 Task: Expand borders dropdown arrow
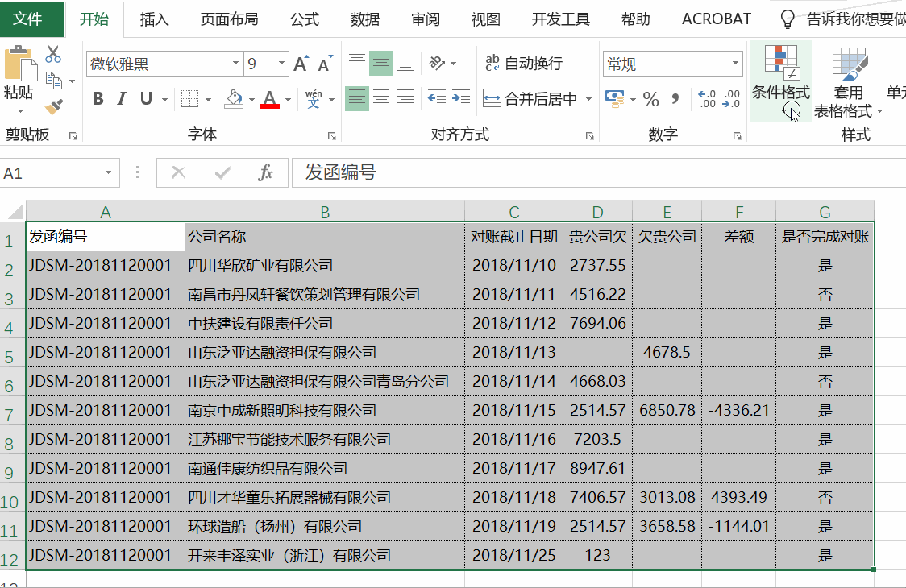point(208,99)
